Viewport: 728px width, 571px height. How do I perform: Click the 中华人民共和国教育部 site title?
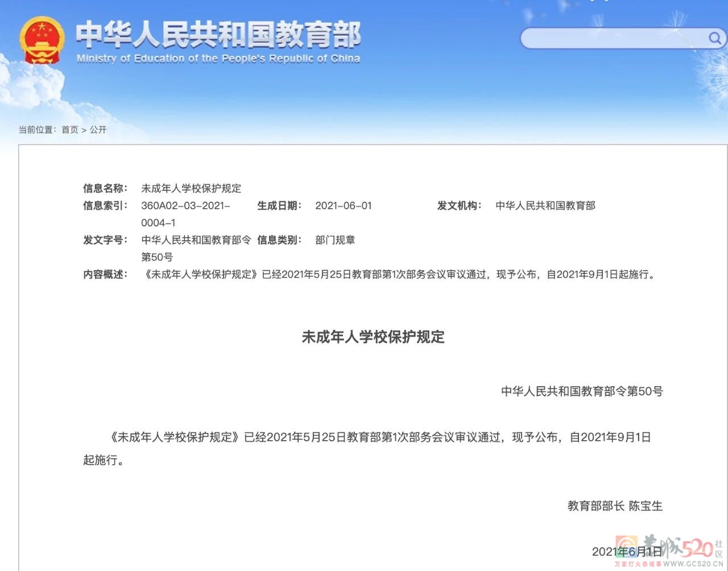[x=218, y=35]
